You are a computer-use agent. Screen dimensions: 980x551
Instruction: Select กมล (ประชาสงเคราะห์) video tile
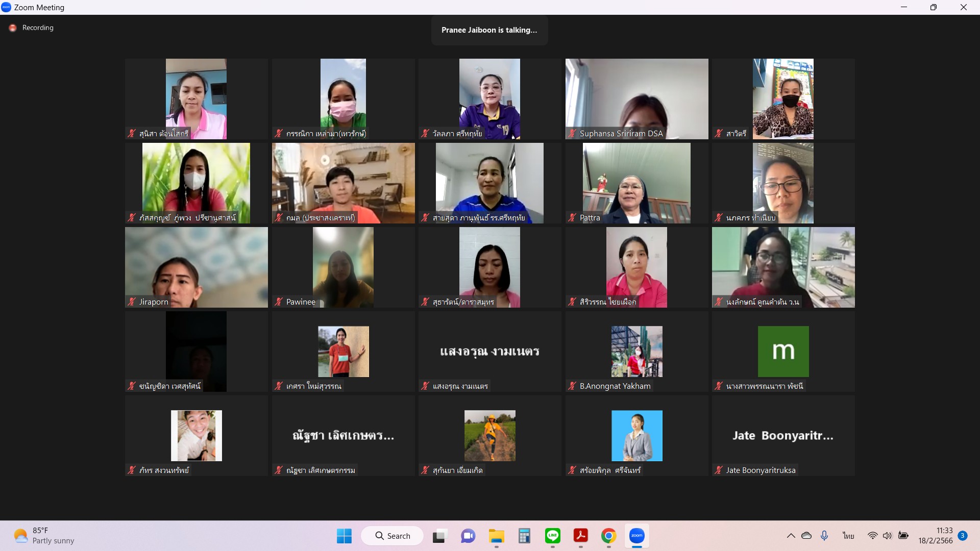pyautogui.click(x=343, y=183)
